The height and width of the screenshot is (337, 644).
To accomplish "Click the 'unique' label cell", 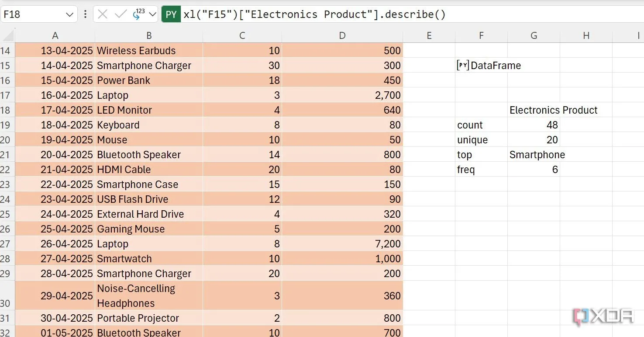I will point(481,140).
